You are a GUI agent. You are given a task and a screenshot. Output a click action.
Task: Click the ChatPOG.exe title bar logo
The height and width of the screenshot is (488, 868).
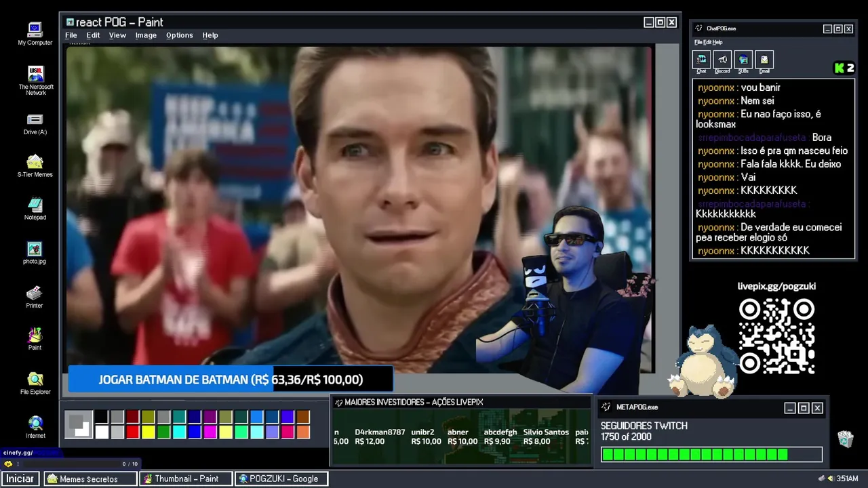click(x=699, y=28)
